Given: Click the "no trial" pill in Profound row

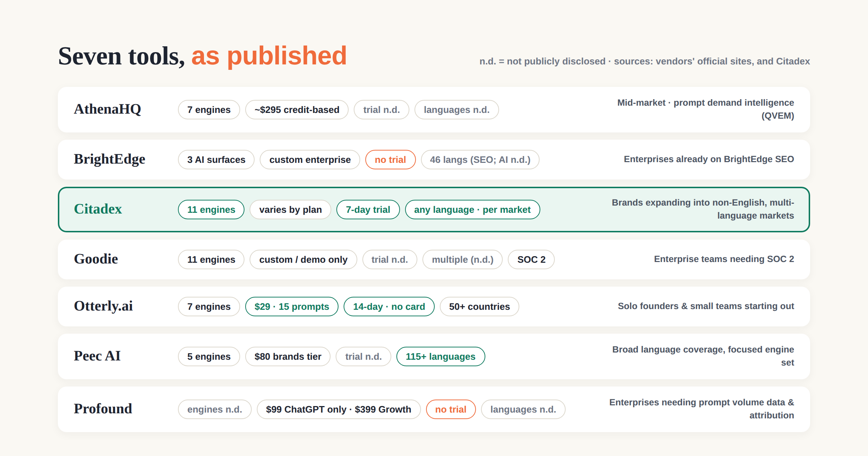Looking at the screenshot, I should pyautogui.click(x=451, y=409).
